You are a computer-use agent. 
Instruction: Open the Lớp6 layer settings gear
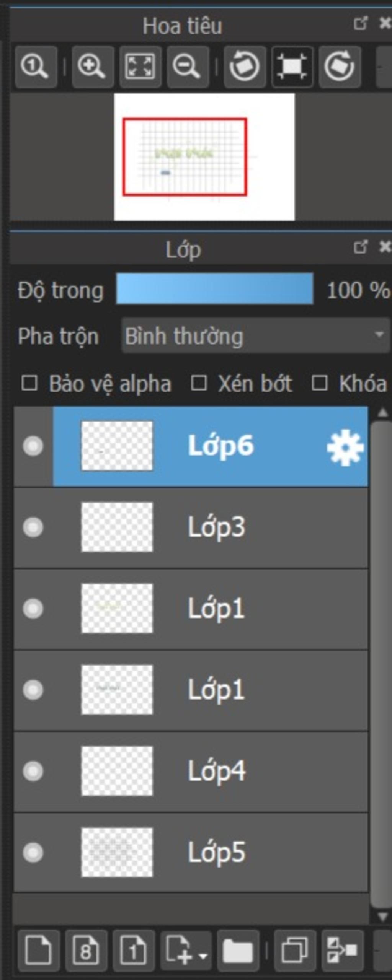pos(345,448)
